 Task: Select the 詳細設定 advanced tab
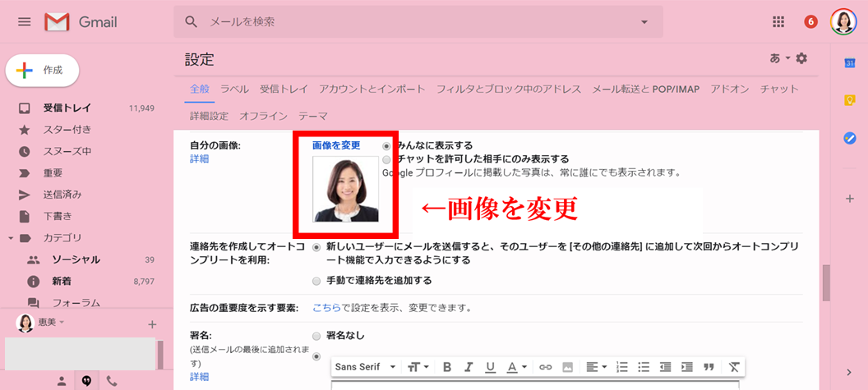click(x=209, y=116)
